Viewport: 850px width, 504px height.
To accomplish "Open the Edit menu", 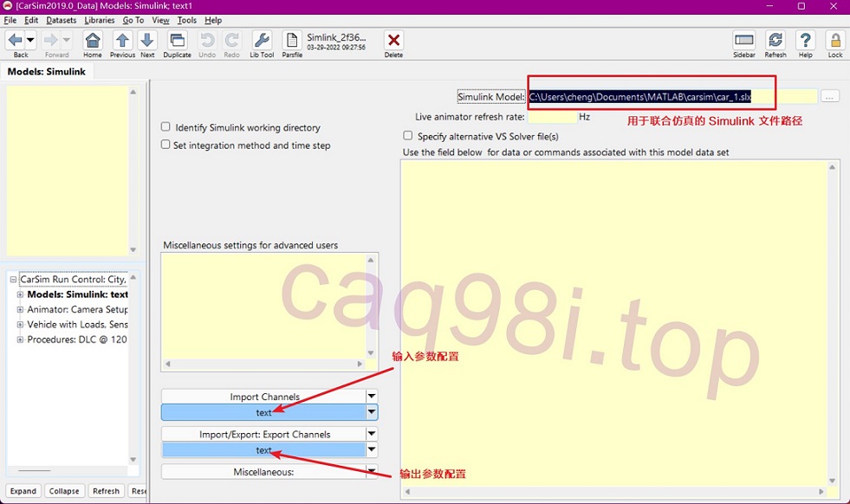I will pyautogui.click(x=31, y=20).
